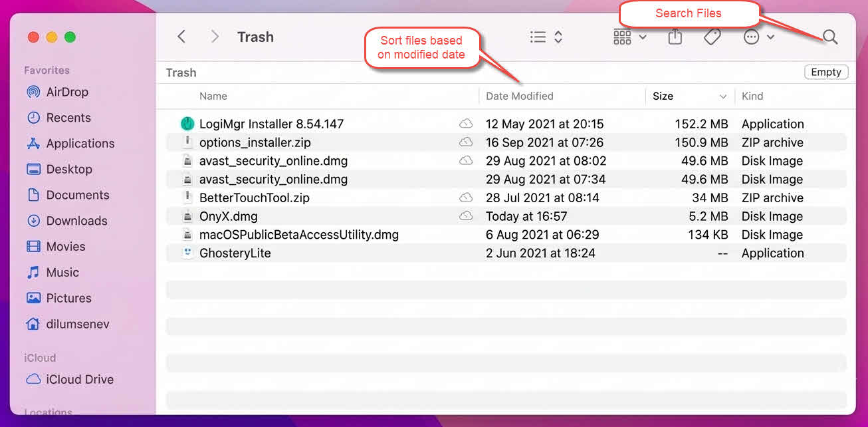
Task: Click the 134 KB size value
Action: tap(708, 235)
